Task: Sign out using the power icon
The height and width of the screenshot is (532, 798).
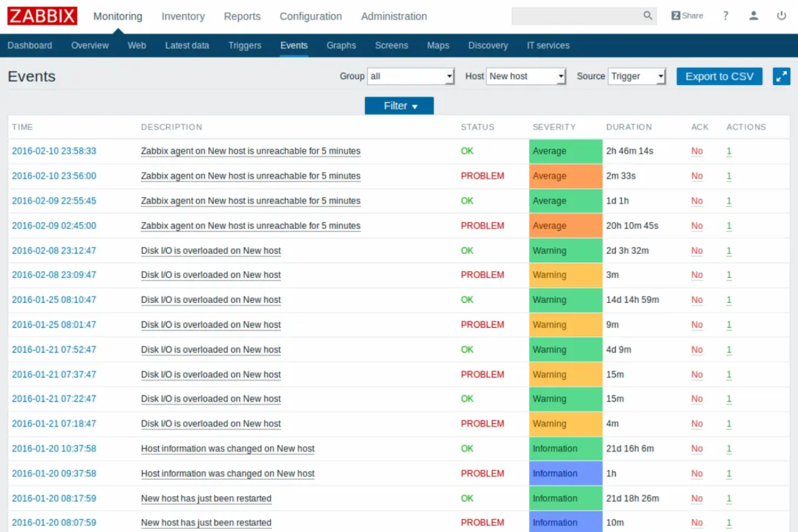Action: pyautogui.click(x=781, y=16)
